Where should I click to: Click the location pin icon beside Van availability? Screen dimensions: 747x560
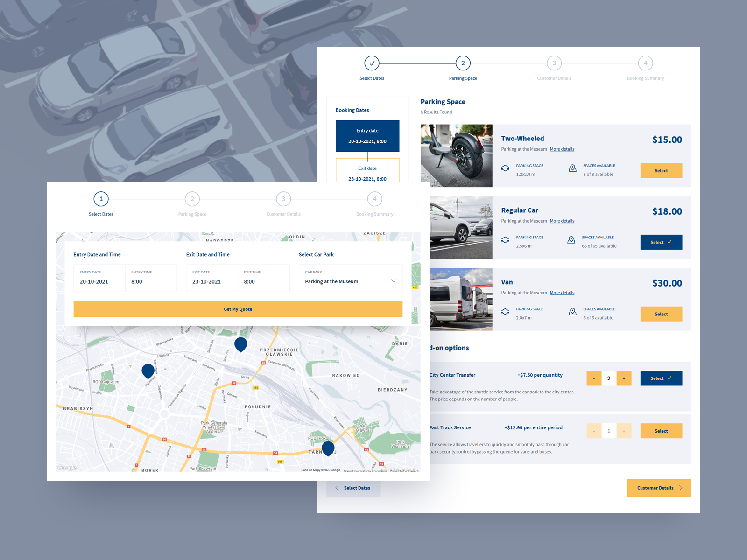click(572, 311)
